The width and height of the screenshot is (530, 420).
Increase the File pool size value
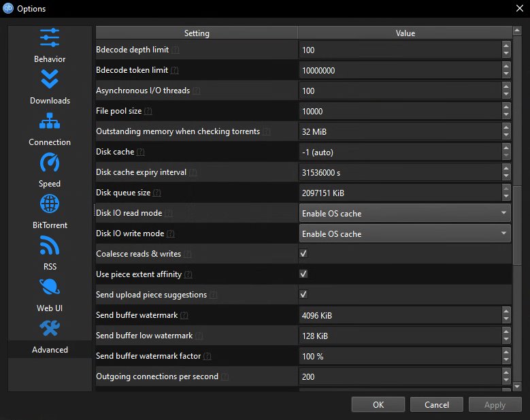[506, 108]
